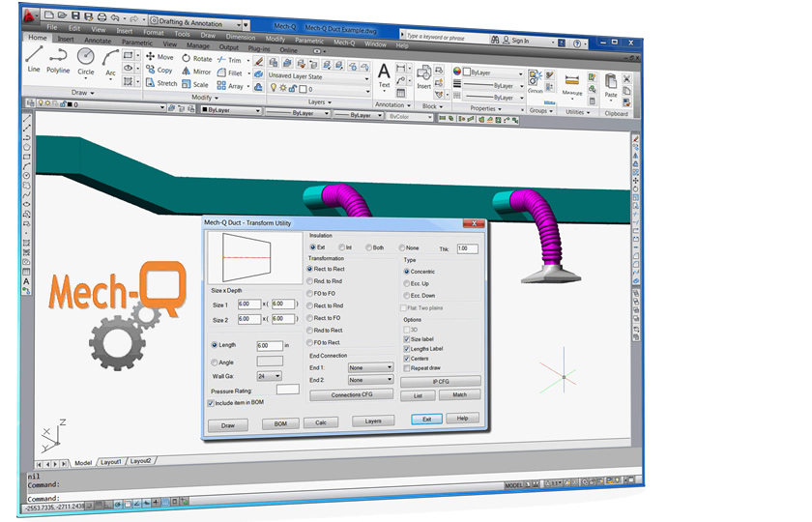The height and width of the screenshot is (522, 812).
Task: Select the Line tool in ribbon
Action: click(x=34, y=58)
